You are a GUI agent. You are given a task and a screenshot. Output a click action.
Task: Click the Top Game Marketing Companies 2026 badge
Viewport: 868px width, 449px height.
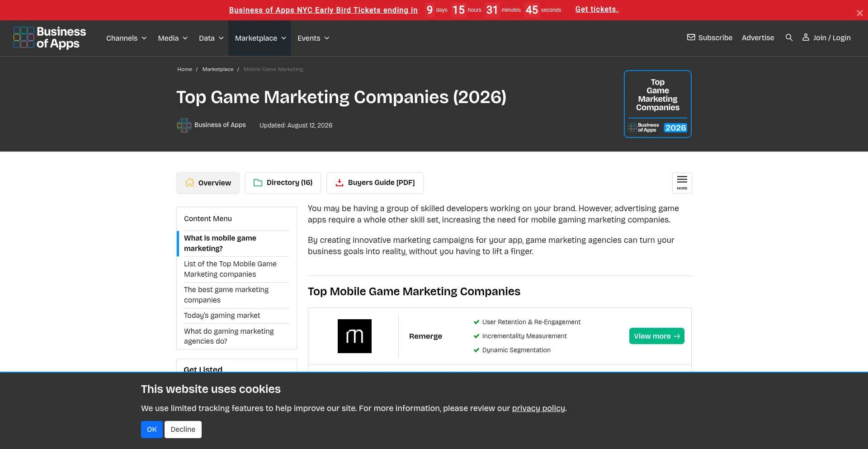click(x=658, y=104)
